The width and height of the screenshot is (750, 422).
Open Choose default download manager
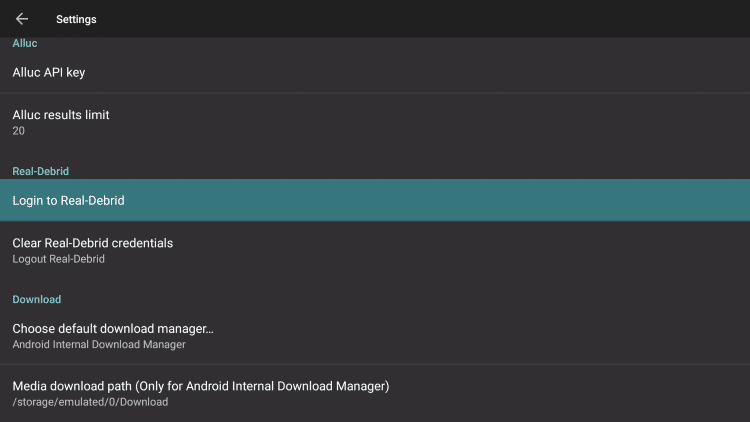(x=375, y=336)
